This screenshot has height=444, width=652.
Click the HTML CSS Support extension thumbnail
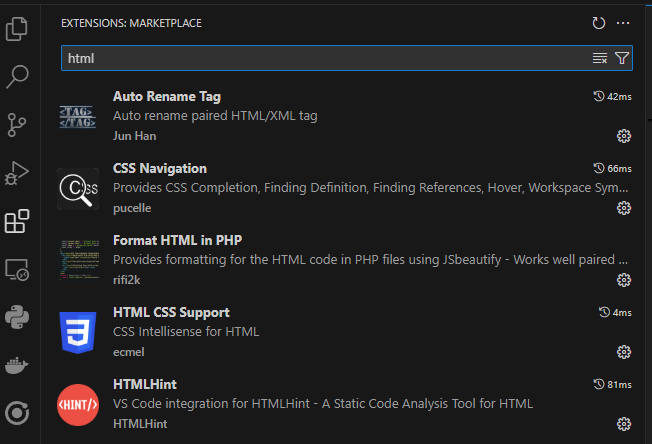(x=78, y=331)
